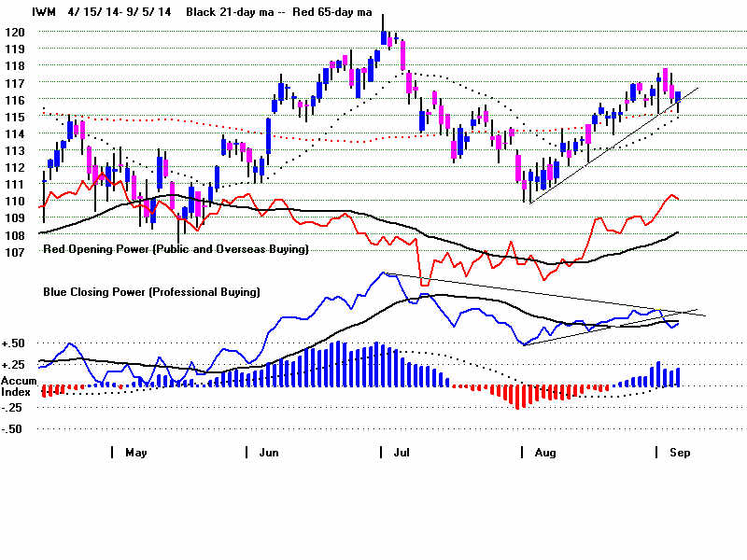Click the 112 price axis label
This screenshot has height=560, width=747.
tap(14, 168)
